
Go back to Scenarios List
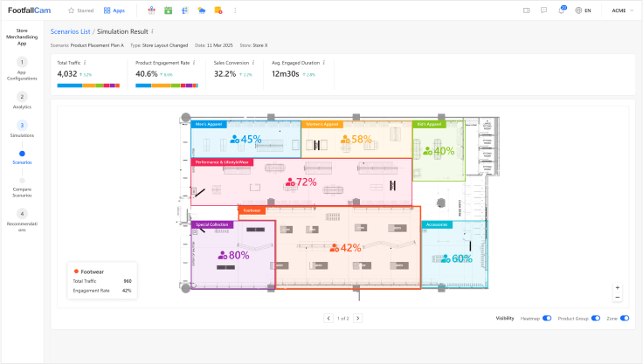coord(70,31)
